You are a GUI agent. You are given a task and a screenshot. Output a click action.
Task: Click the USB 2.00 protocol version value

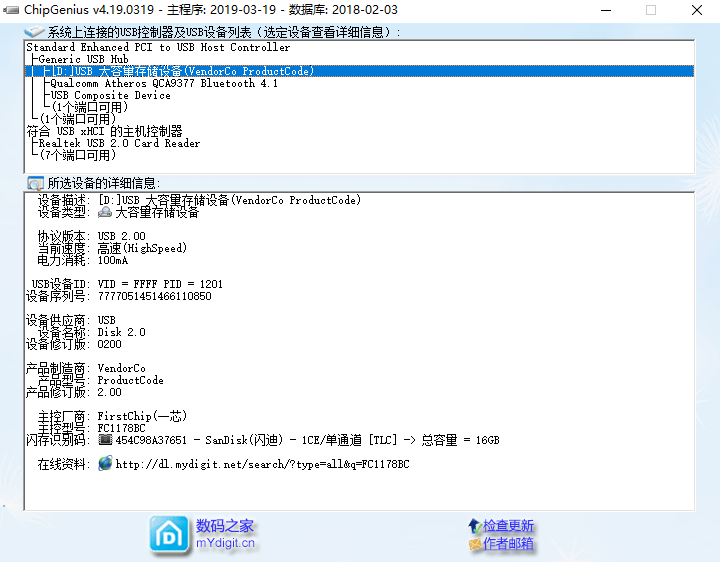(122, 236)
